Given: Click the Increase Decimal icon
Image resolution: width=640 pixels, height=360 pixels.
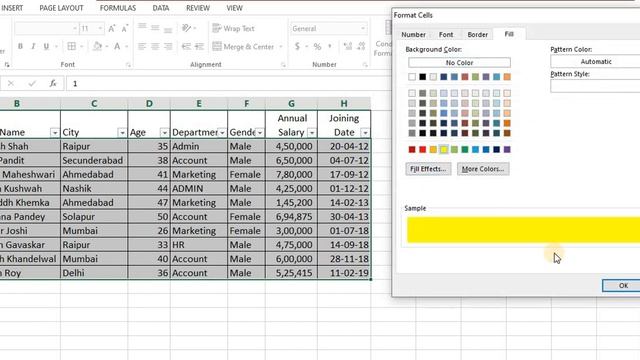Looking at the screenshot, I should pyautogui.click(x=348, y=46).
